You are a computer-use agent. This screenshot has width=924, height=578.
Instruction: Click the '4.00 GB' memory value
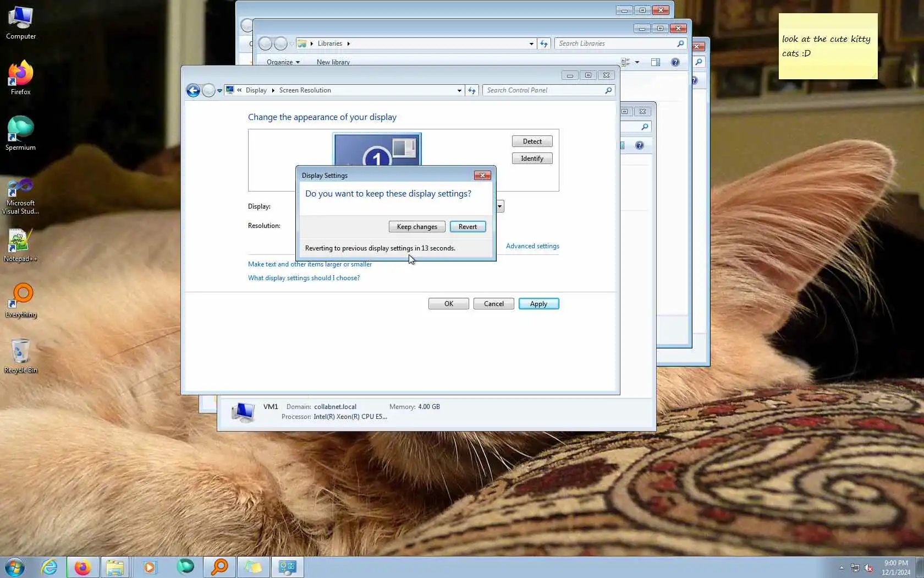click(x=429, y=407)
